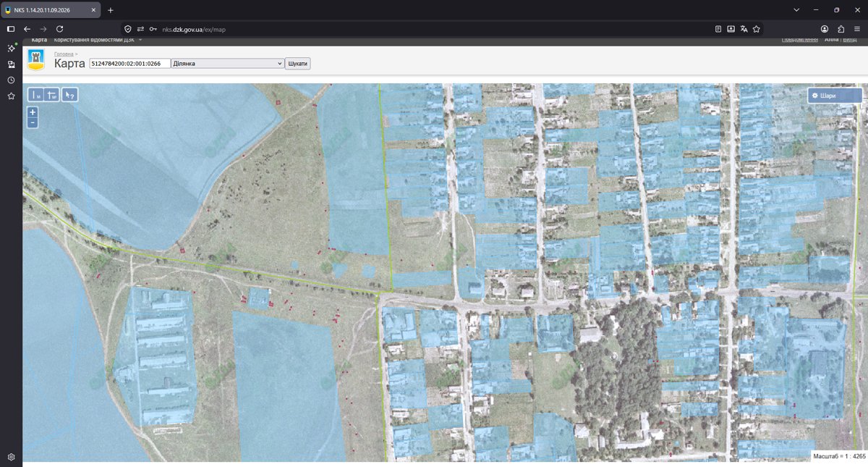Open bookmarks sidebar star icon
The height and width of the screenshot is (467, 868).
(11, 96)
